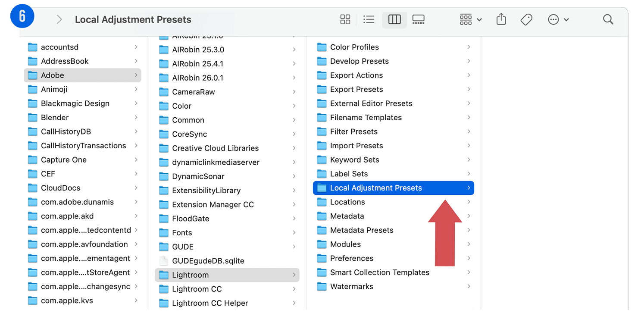Viewport: 644px width, 319px height.
Task: Click the Color Profiles folder icon
Action: [x=322, y=47]
